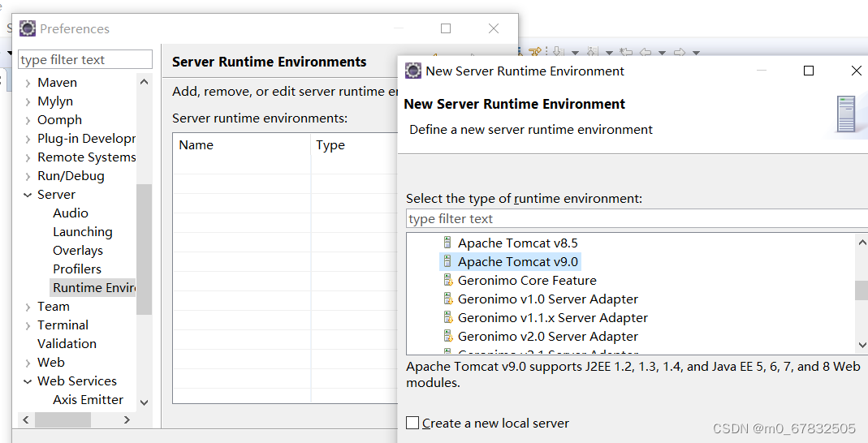
Task: Click Eclipse icon in Preferences title bar
Action: point(27,28)
